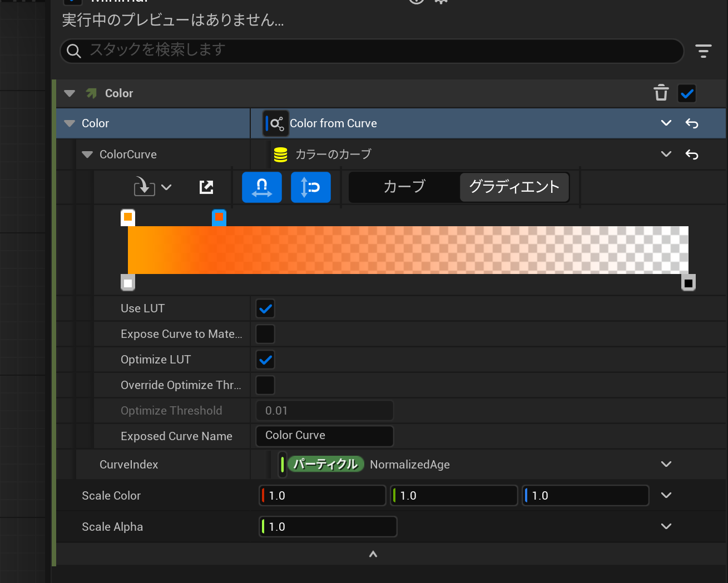Click the curve template import icon
The height and width of the screenshot is (583, 728).
click(x=143, y=187)
